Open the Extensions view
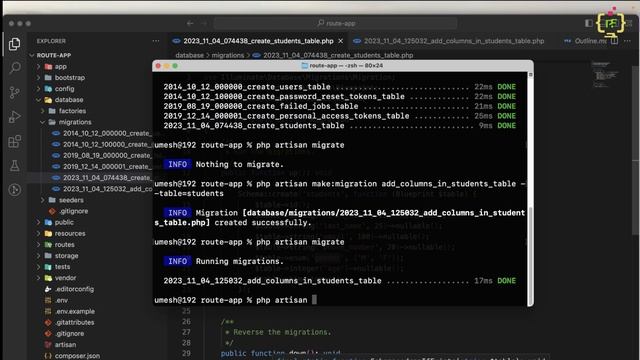This screenshot has width=640, height=360. 15,141
